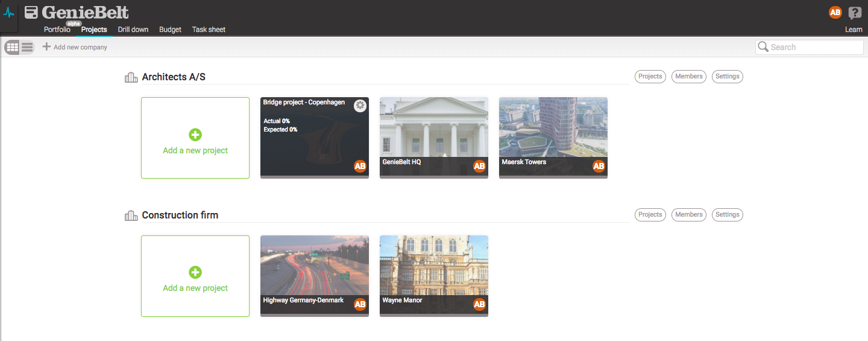
Task: Click the pulse activity icon at top left
Action: coord(8,13)
